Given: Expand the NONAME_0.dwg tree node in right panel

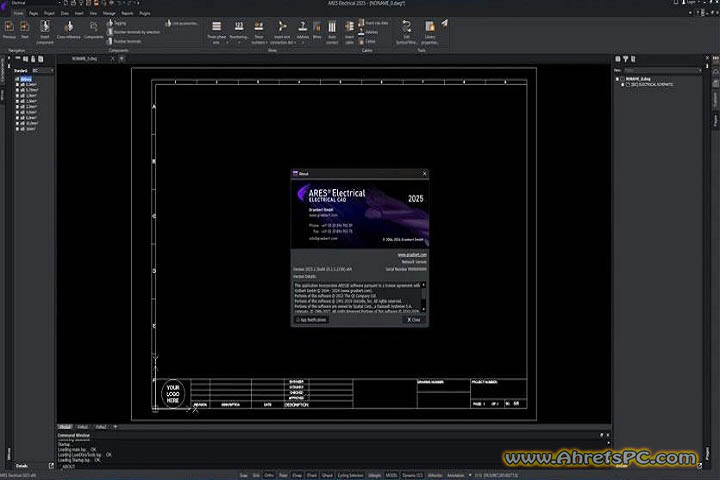Looking at the screenshot, I should (618, 79).
